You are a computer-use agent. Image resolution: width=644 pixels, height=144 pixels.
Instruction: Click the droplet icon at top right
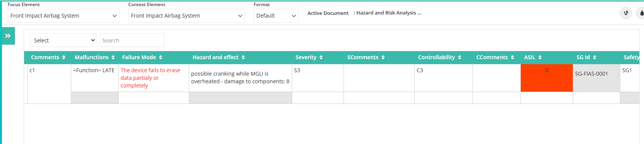641,13
